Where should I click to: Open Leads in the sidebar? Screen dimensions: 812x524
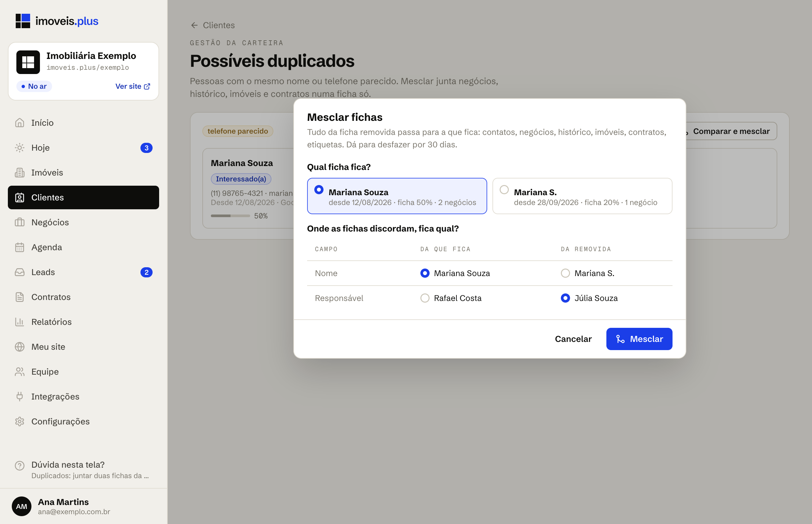click(83, 272)
